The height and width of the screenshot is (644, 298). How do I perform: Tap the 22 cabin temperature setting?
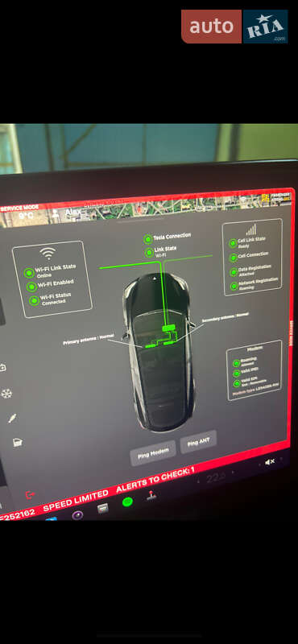pos(216,477)
